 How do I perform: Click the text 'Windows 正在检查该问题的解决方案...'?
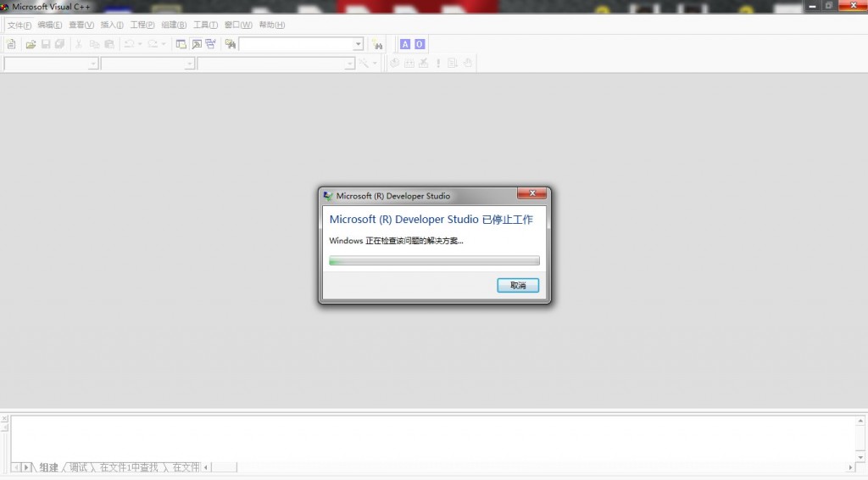[396, 241]
